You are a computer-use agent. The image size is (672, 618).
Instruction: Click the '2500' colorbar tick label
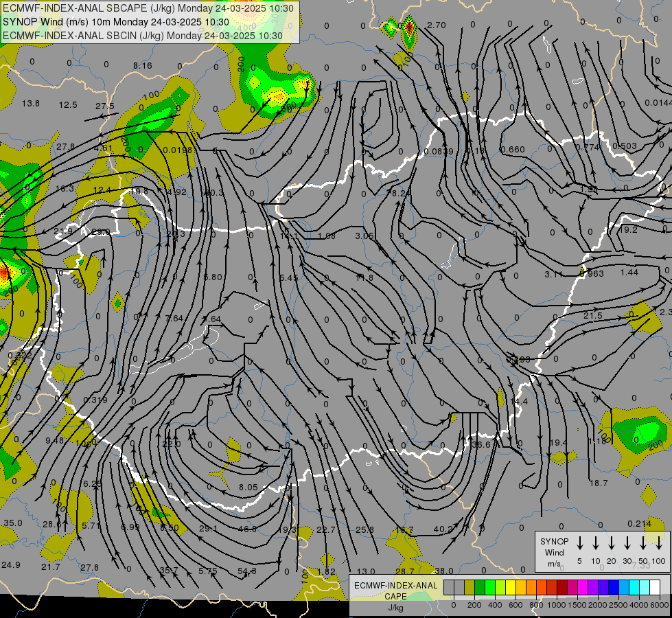(x=618, y=605)
